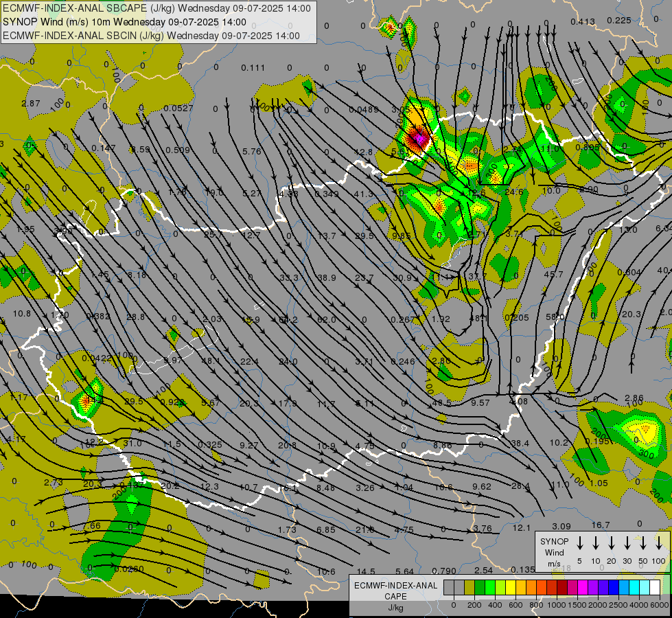Click the 50 m/s wind arrow in legend
The image size is (672, 618).
pyautogui.click(x=643, y=543)
